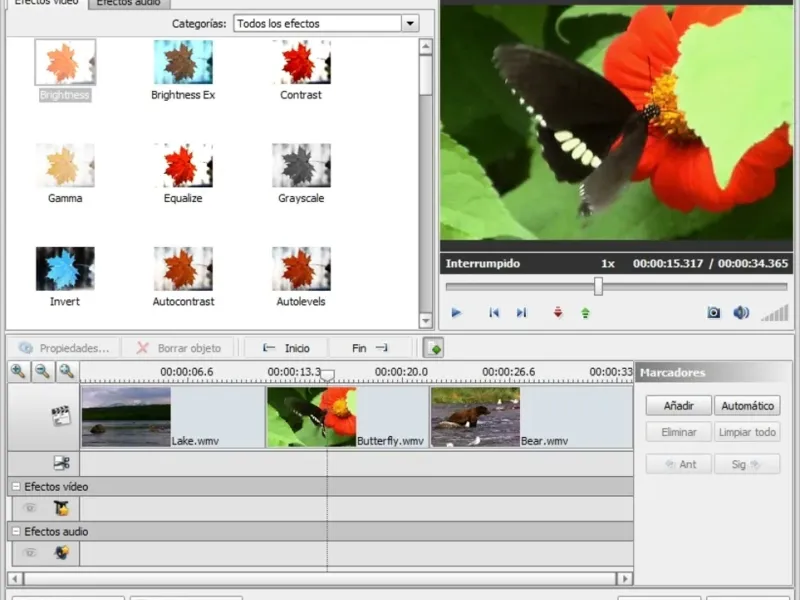Select the Lake.wmv clip on timeline
The image size is (800, 600).
pyautogui.click(x=173, y=417)
